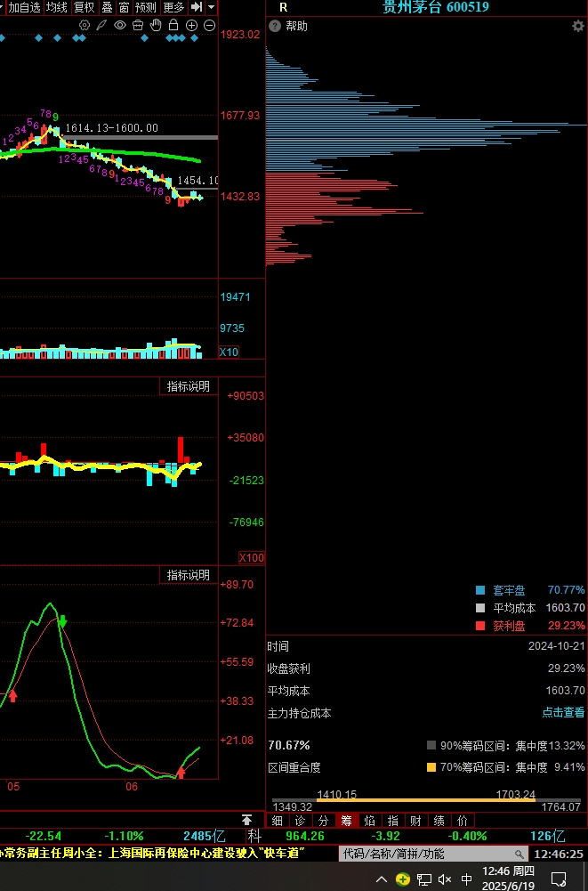Open the 更多 more menu
588x891 pixels.
173,7
